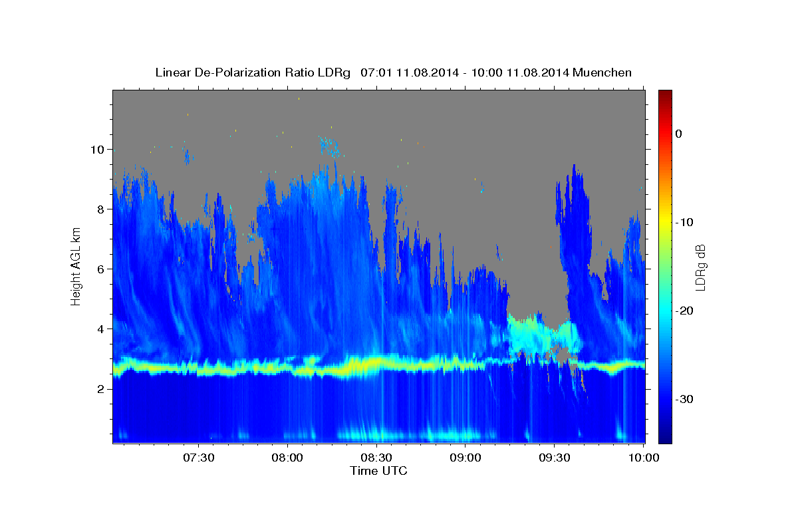
Task: Click the 08:30 time tick label
Action: (376, 458)
